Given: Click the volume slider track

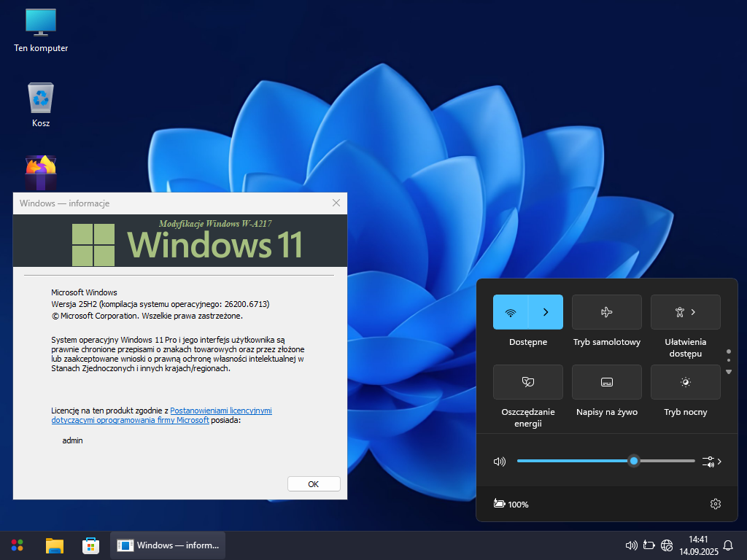Looking at the screenshot, I should [569, 461].
